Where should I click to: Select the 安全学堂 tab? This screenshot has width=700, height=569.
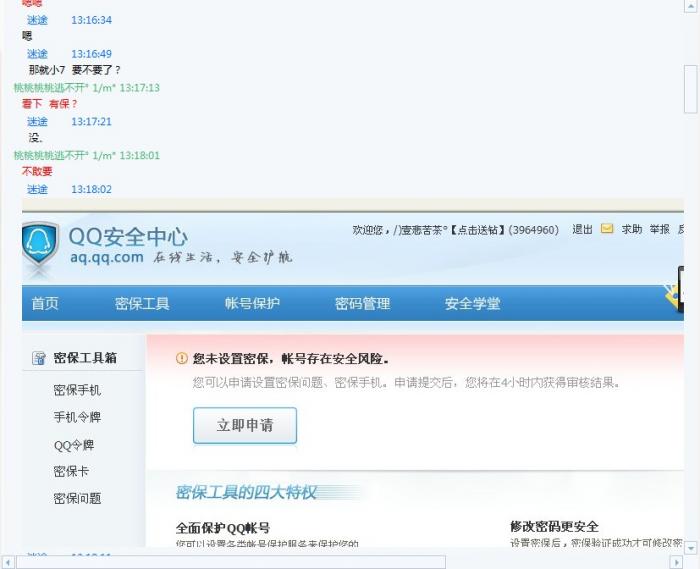click(472, 303)
